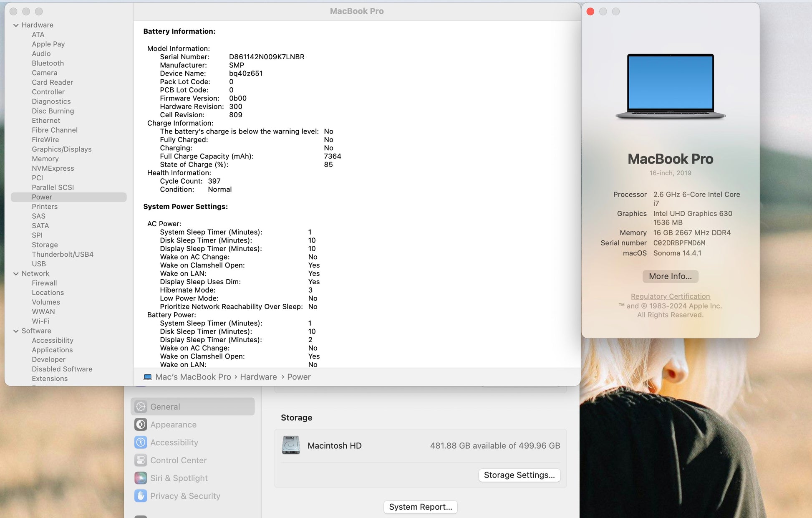Select Graphics/Displays in hardware list
The width and height of the screenshot is (812, 518).
[61, 149]
